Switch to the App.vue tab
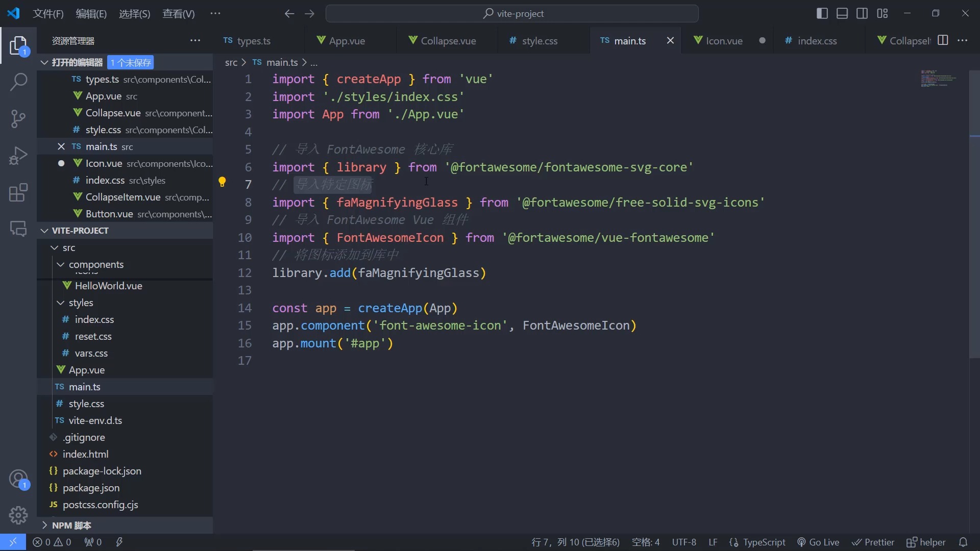 [347, 40]
